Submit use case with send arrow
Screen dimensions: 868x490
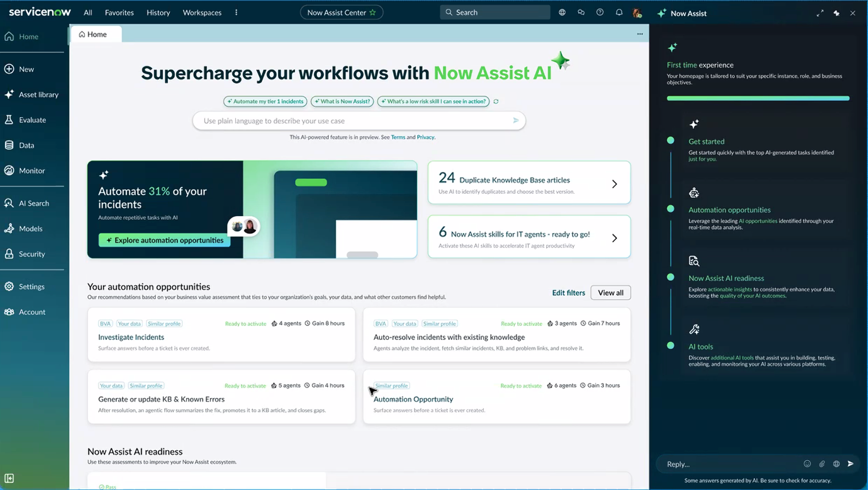(x=515, y=120)
